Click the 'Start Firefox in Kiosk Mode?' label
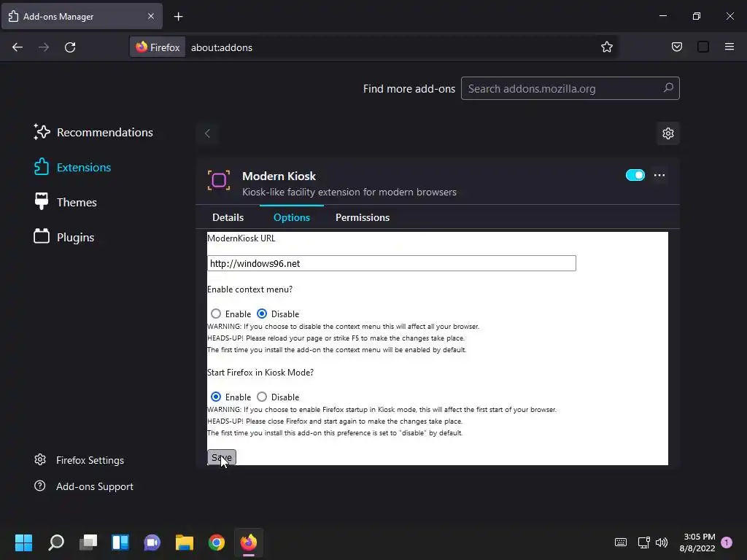 pos(260,373)
